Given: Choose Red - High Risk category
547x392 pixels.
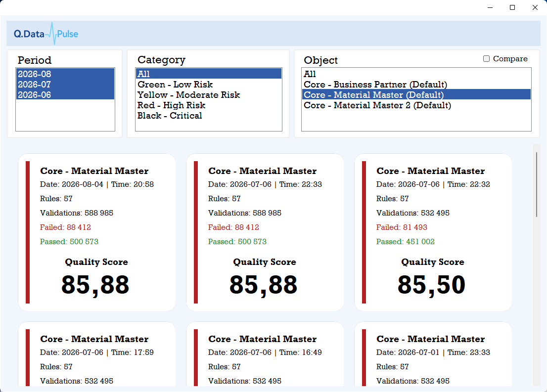Looking at the screenshot, I should pyautogui.click(x=209, y=105).
